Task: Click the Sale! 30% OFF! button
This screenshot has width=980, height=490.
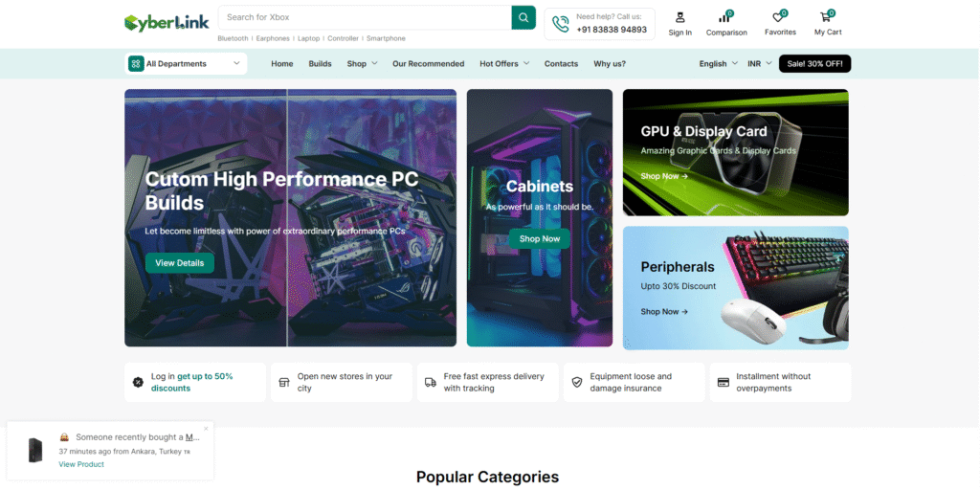Action: coord(814,64)
